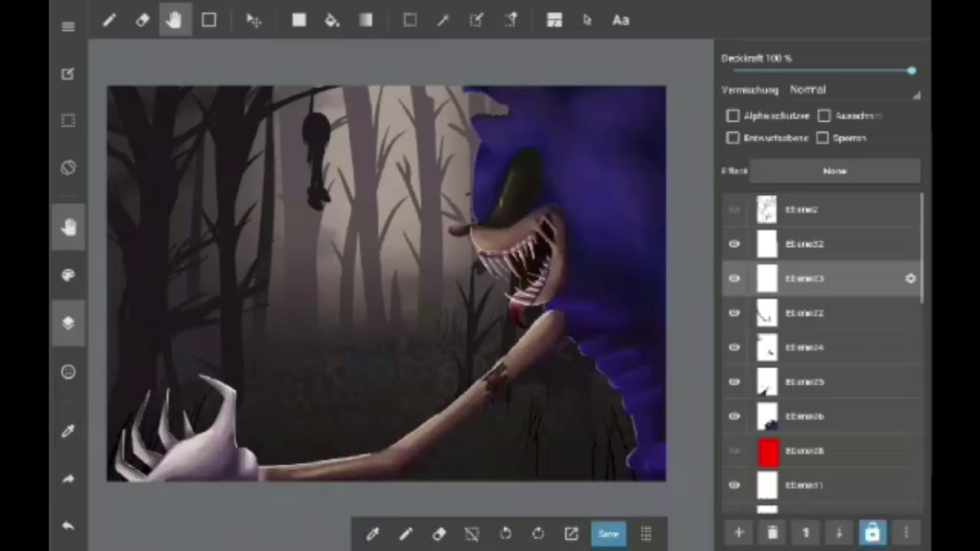
Task: Clear the selection in bottom shortcut bar
Action: click(x=472, y=534)
